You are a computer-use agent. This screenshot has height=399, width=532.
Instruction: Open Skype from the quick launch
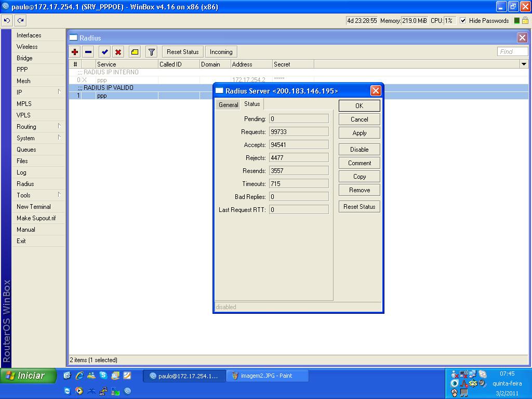click(103, 375)
